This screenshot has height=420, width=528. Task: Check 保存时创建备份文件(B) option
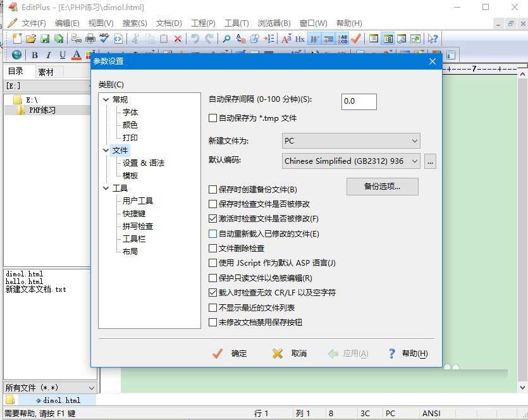[x=212, y=189]
